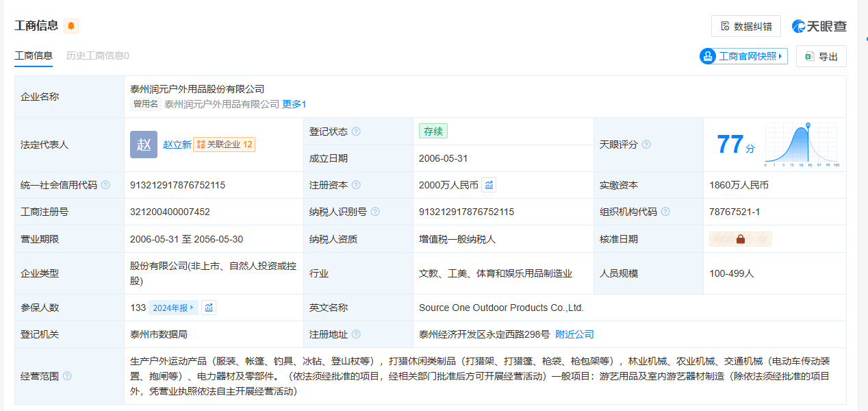Screen dimensions: 868x411
Task: Expand the 工商官网快照 snapshot button
Action: coord(743,56)
